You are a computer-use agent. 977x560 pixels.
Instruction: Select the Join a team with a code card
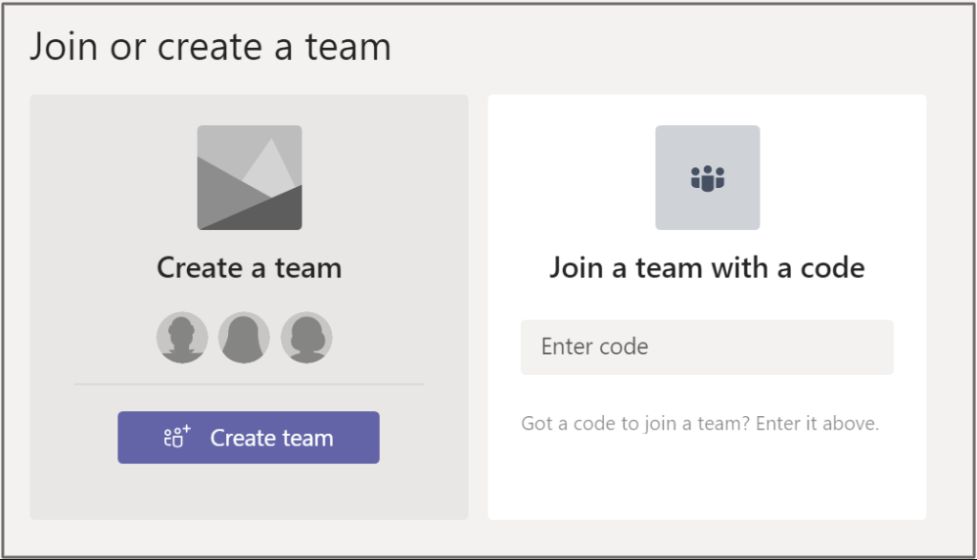(707, 305)
